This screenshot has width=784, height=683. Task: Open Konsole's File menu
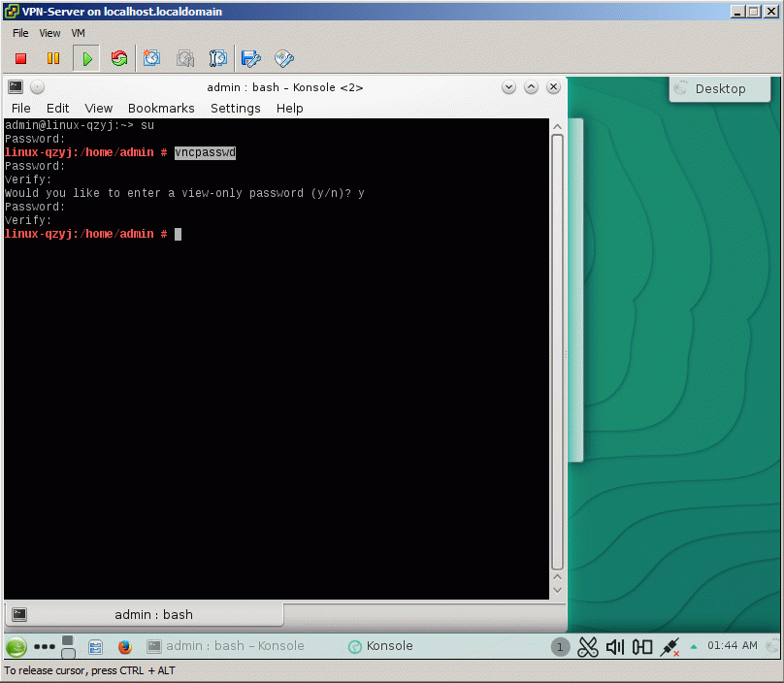pos(21,108)
